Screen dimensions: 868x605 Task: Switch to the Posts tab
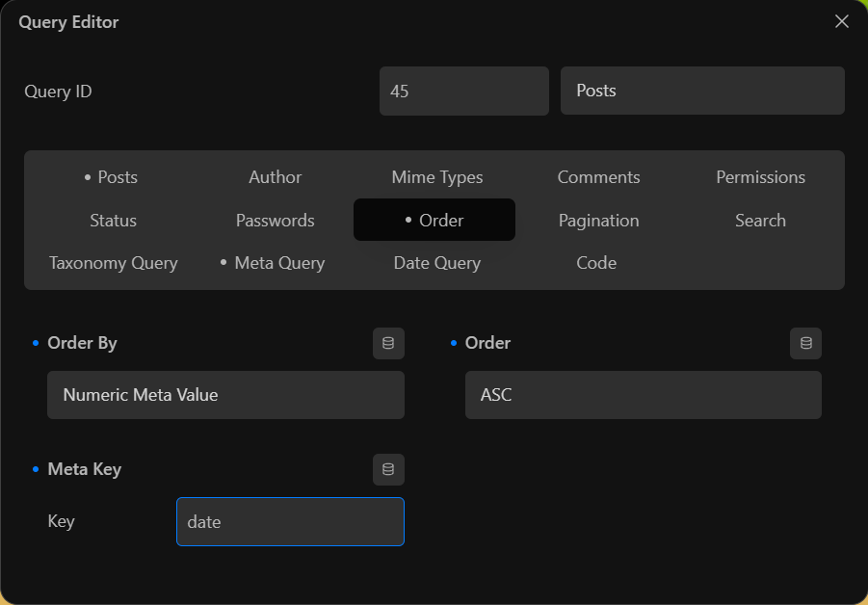(111, 177)
